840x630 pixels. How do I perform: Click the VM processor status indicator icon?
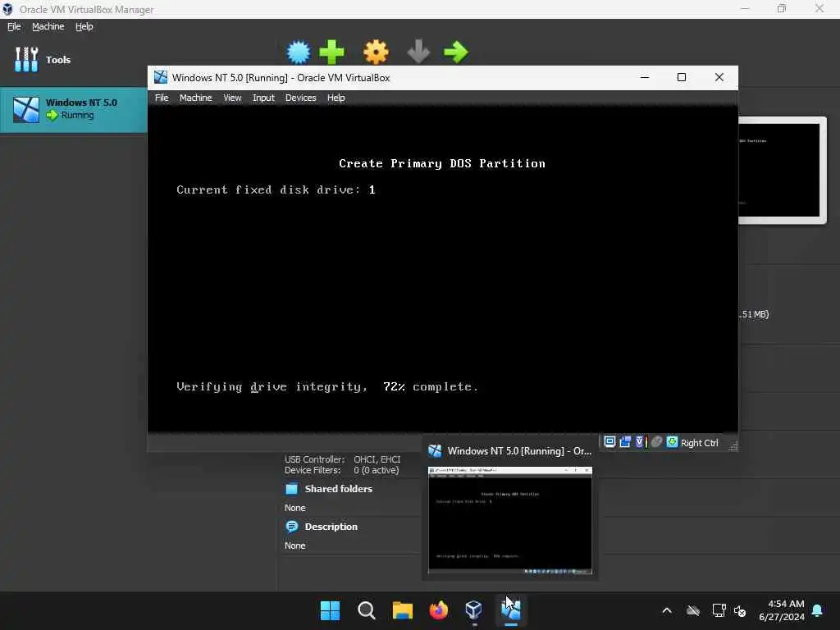tap(640, 442)
